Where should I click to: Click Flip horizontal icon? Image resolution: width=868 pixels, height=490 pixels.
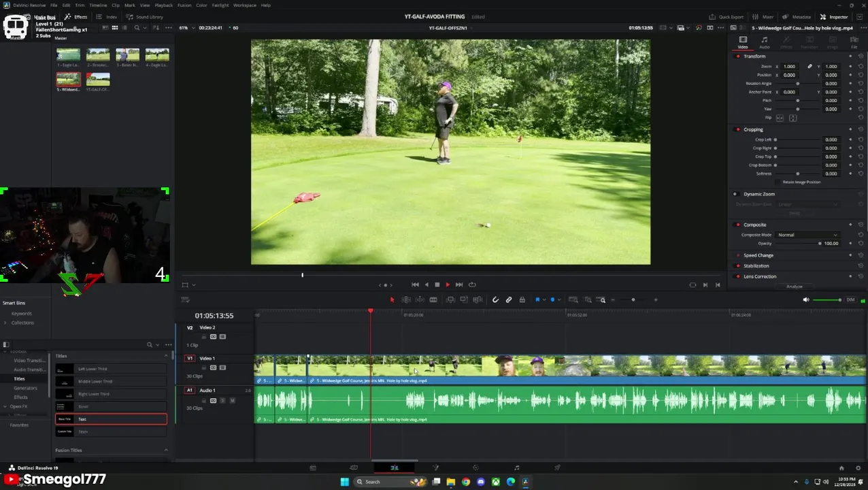tap(780, 118)
